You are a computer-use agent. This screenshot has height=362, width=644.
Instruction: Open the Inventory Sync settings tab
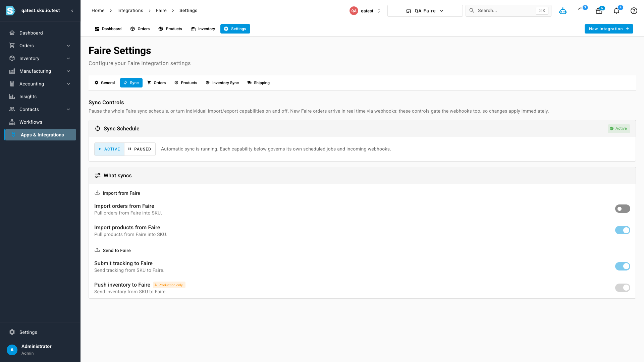(x=222, y=83)
